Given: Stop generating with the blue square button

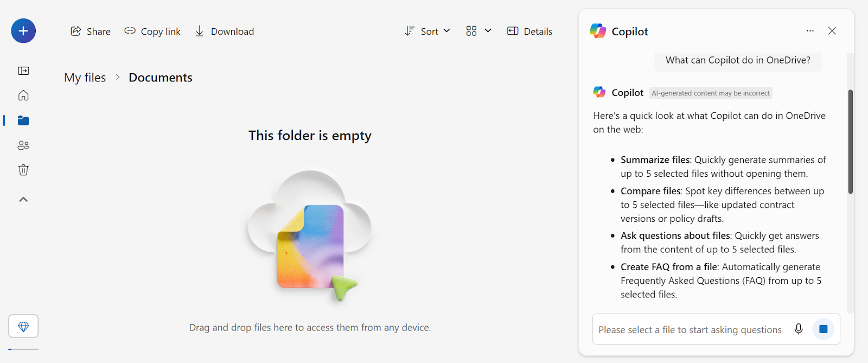Looking at the screenshot, I should [x=823, y=329].
